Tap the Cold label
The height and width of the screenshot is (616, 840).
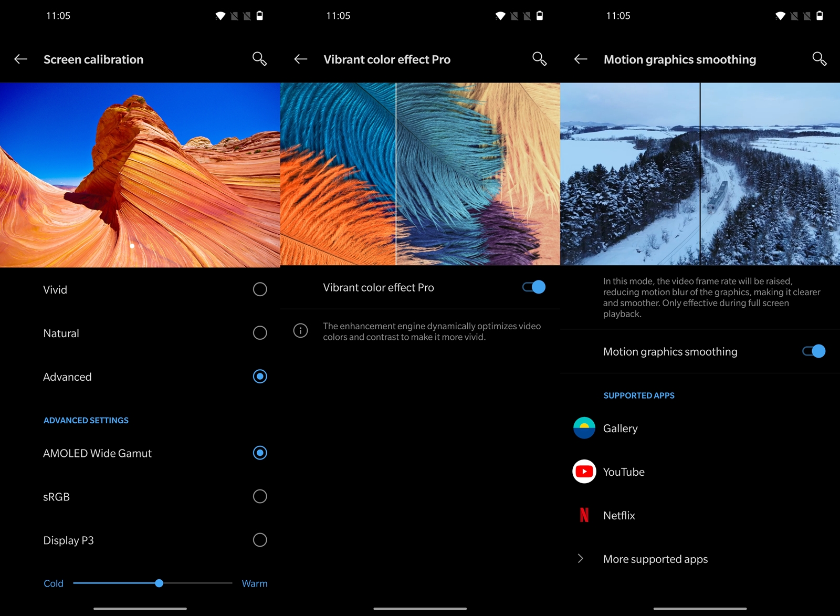[x=54, y=583]
